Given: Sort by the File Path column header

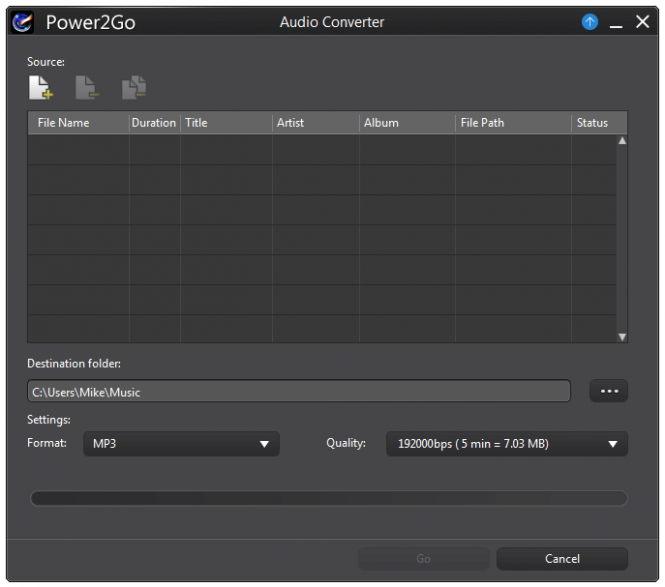Looking at the screenshot, I should point(513,123).
